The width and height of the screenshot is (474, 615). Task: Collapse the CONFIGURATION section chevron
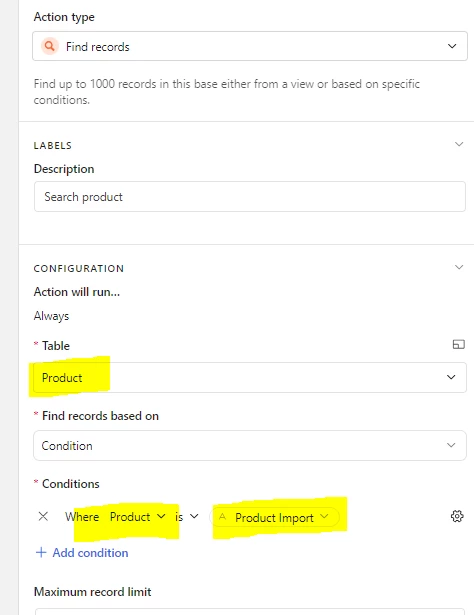tap(459, 267)
